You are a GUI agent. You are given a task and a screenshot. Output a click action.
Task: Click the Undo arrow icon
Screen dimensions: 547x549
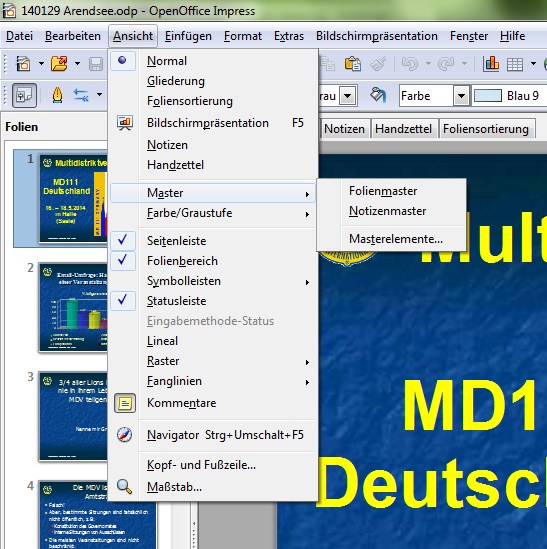coord(410,64)
